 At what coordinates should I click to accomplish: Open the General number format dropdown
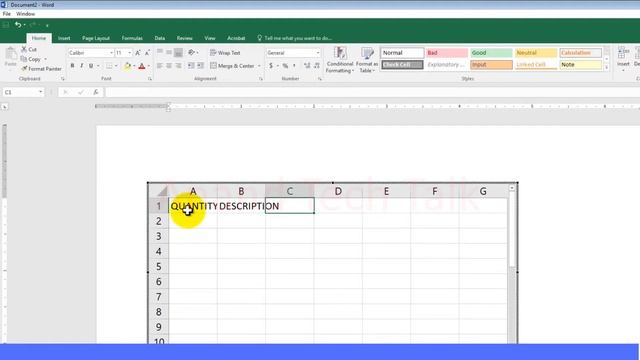[x=318, y=53]
